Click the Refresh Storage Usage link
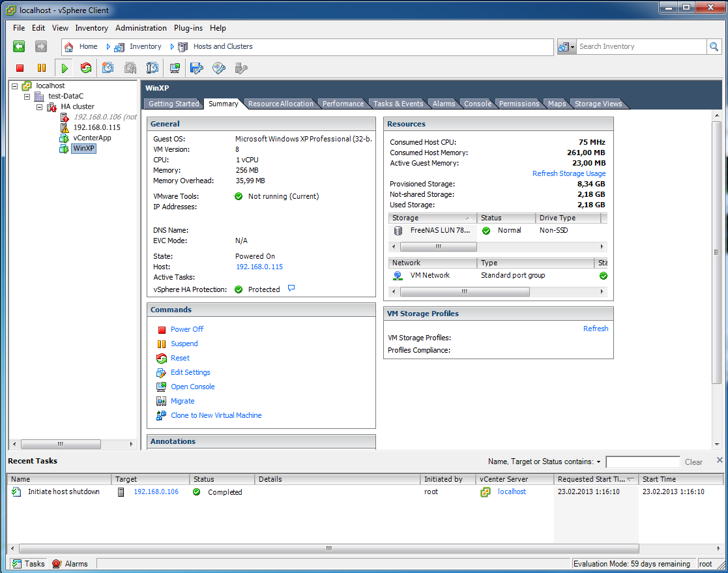Screen dimensions: 728x573 pos(569,173)
